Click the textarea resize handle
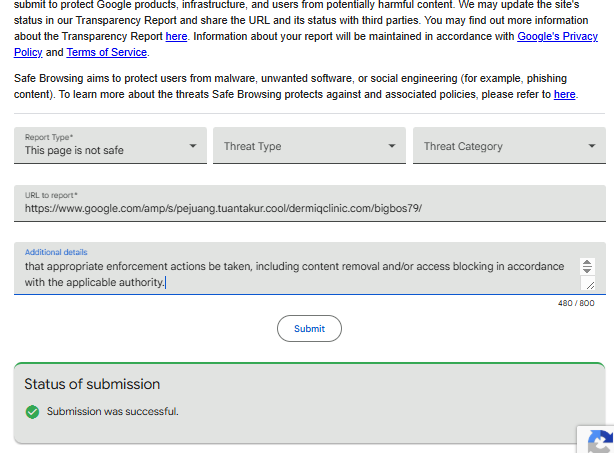This screenshot has width=614, height=453. point(589,284)
